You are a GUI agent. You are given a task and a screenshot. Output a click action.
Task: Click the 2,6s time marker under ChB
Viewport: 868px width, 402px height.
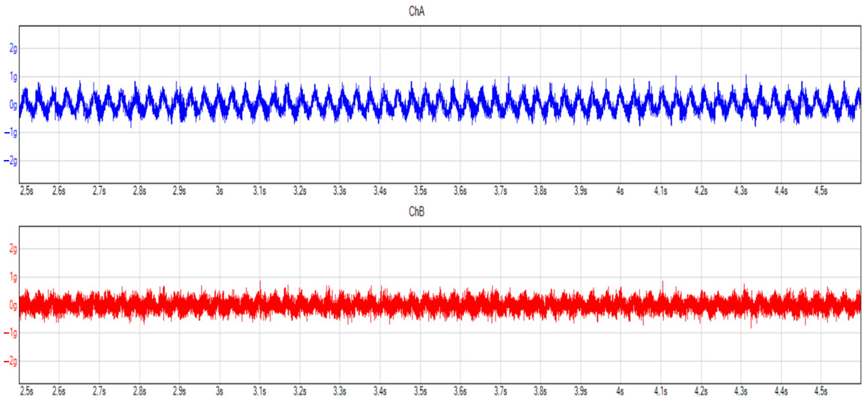click(59, 392)
